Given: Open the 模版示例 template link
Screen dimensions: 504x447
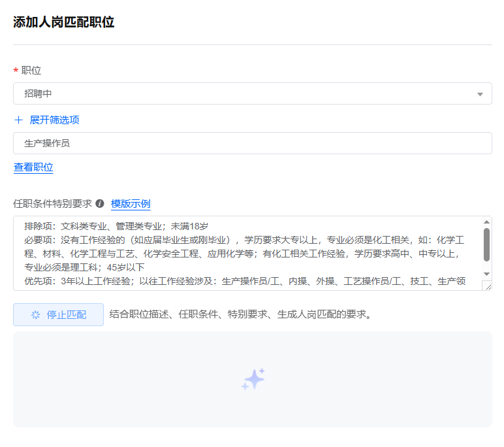Looking at the screenshot, I should pyautogui.click(x=131, y=204).
